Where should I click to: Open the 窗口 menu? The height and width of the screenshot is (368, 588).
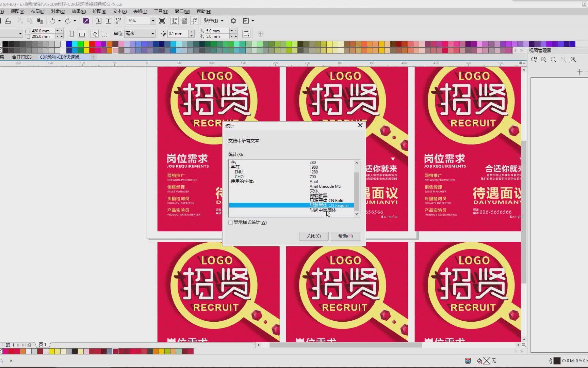click(x=182, y=11)
